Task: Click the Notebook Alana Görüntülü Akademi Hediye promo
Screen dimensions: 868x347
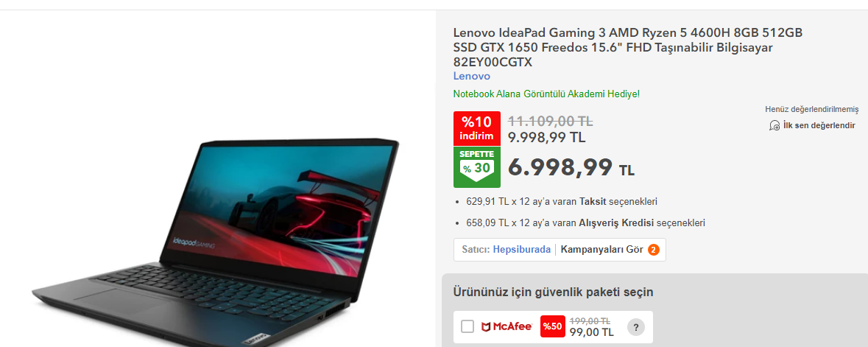Action: tap(546, 94)
